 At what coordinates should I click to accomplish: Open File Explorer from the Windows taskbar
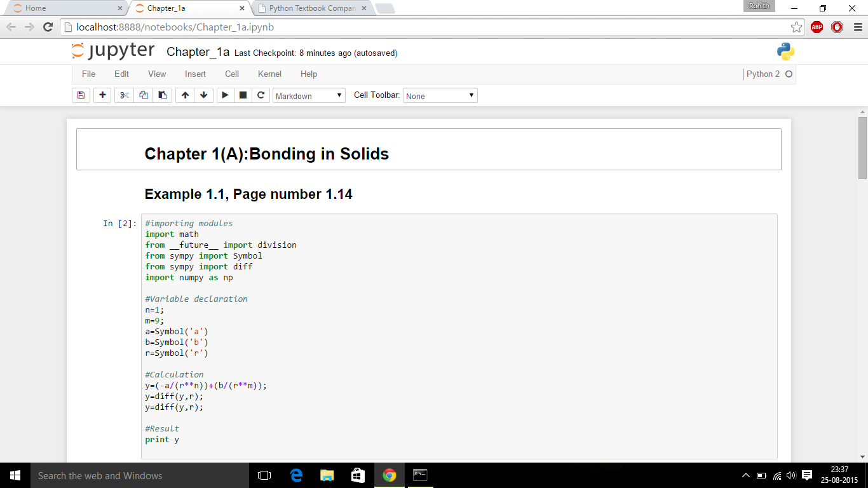tap(327, 475)
